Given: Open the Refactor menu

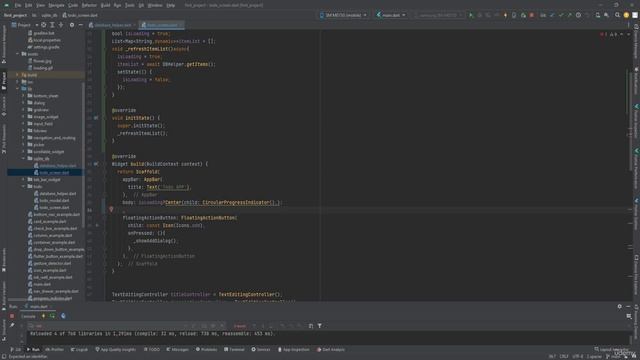Looking at the screenshot, I should (x=89, y=5).
